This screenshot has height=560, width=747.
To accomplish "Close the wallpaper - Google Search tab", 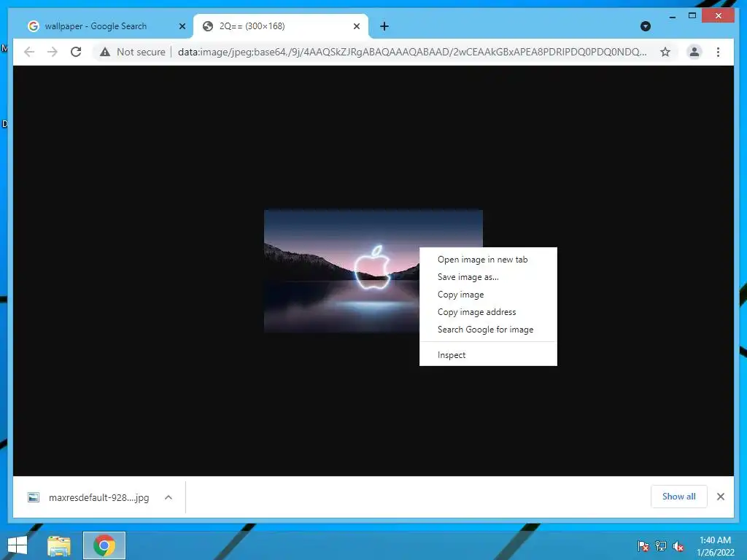I will point(182,26).
